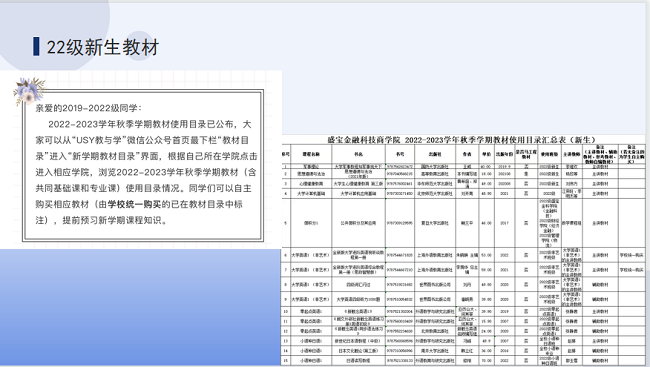Click the 作者 column header cell

coord(467,154)
